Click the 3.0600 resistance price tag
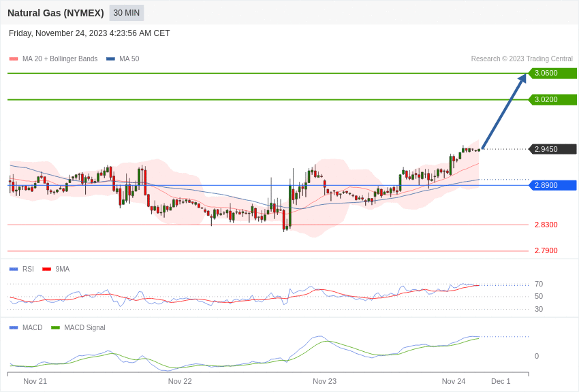This screenshot has height=392, width=579. coord(553,73)
